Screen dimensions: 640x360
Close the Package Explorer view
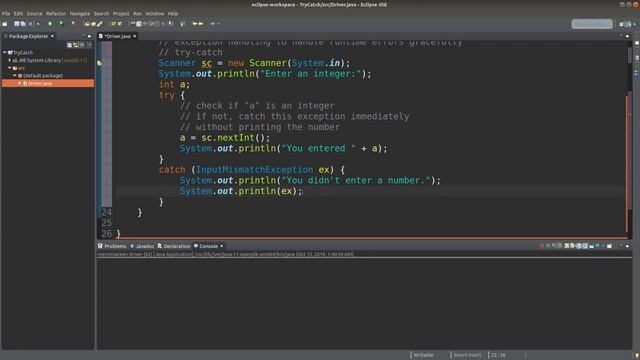click(52, 36)
